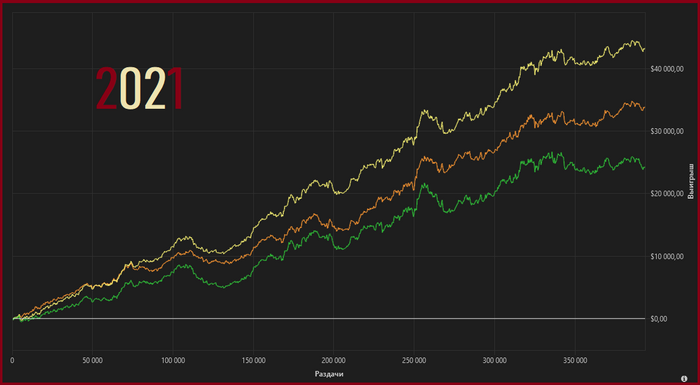Click the $10 000,00 axis label
This screenshot has width=700, height=385.
click(667, 256)
